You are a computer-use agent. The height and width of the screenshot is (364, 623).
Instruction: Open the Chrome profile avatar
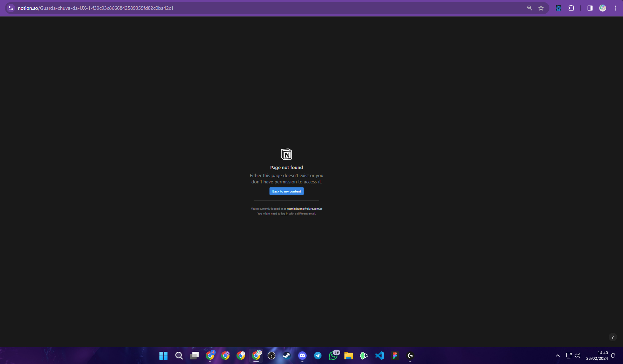click(603, 8)
